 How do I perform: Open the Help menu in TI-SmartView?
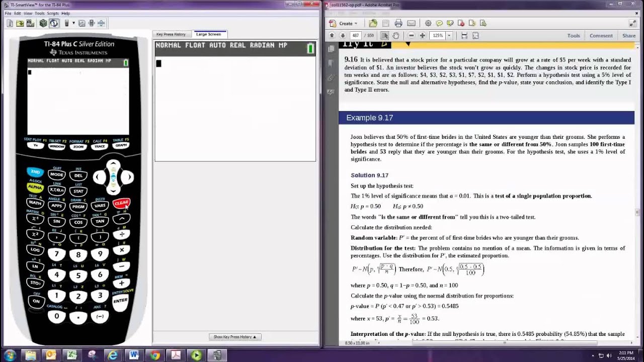tap(65, 13)
